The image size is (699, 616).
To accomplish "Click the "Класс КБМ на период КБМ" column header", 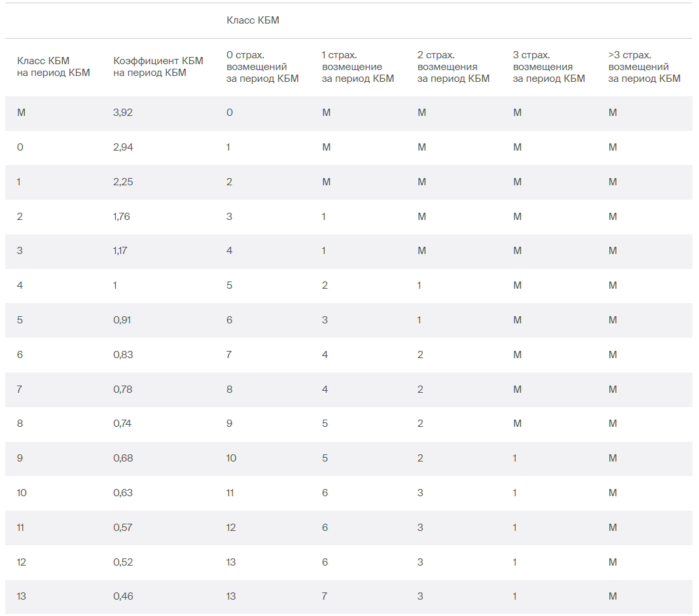I will click(54, 66).
